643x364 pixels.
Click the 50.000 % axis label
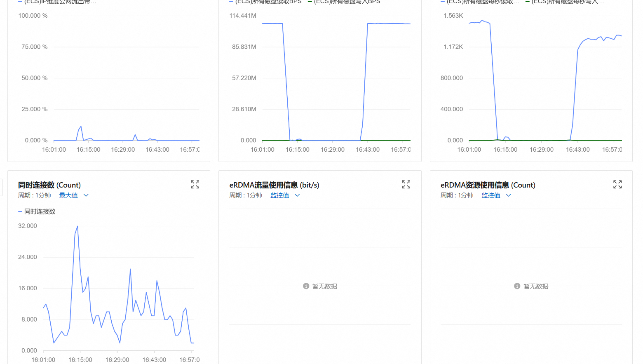[x=35, y=78]
